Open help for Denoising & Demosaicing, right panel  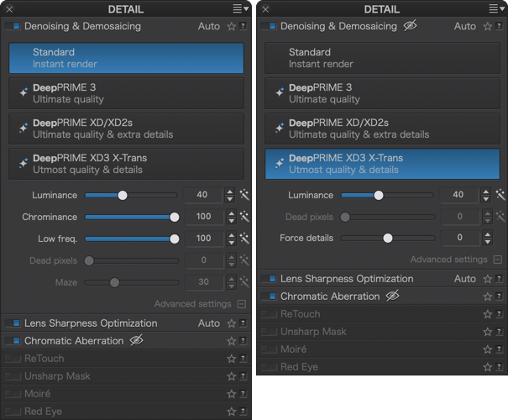pos(499,26)
